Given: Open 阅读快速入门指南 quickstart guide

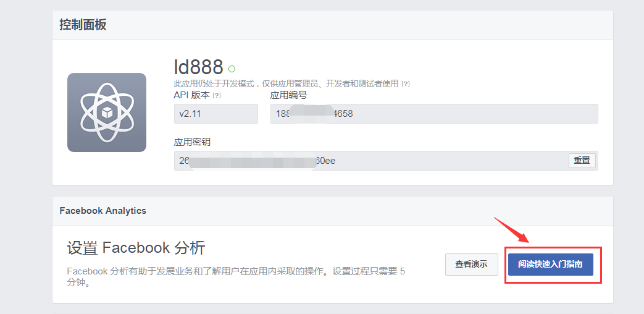Looking at the screenshot, I should click(550, 265).
